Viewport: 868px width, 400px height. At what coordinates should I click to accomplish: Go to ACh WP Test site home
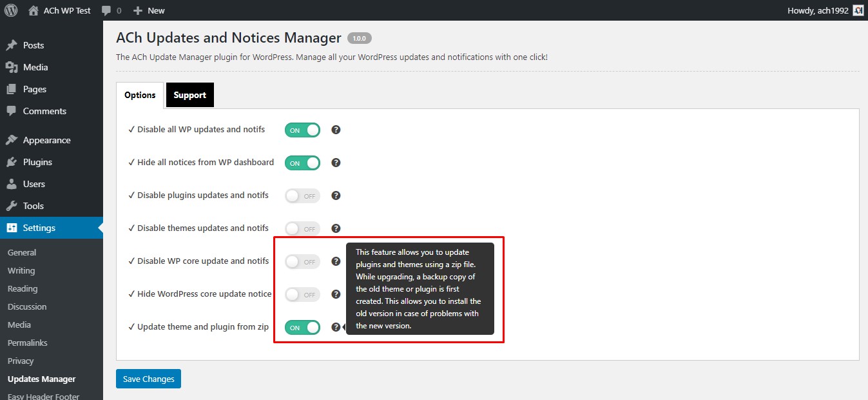click(x=60, y=10)
